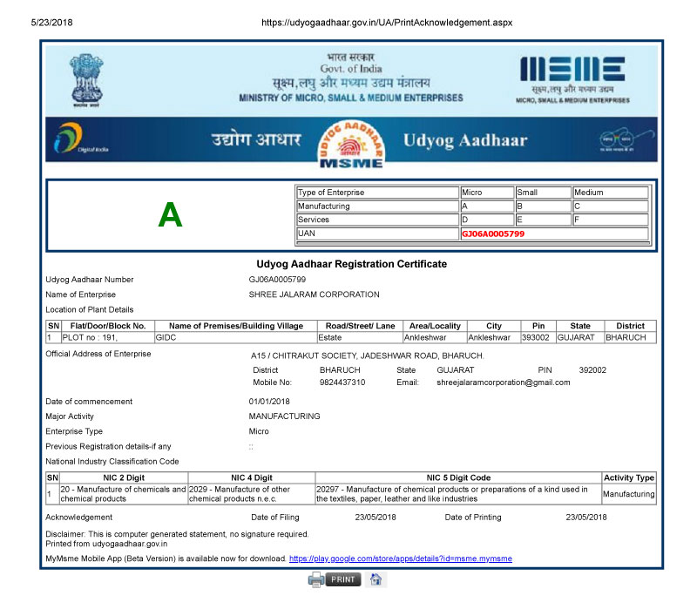Click the mobile number 9824437310
The image size is (697, 616).
pyautogui.click(x=342, y=382)
